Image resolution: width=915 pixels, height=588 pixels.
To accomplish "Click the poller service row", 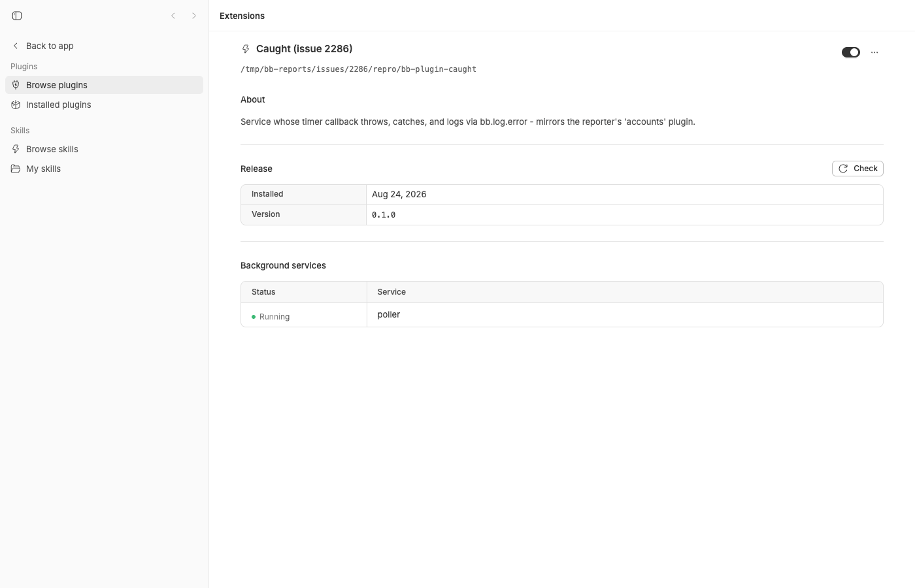I will coord(562,315).
